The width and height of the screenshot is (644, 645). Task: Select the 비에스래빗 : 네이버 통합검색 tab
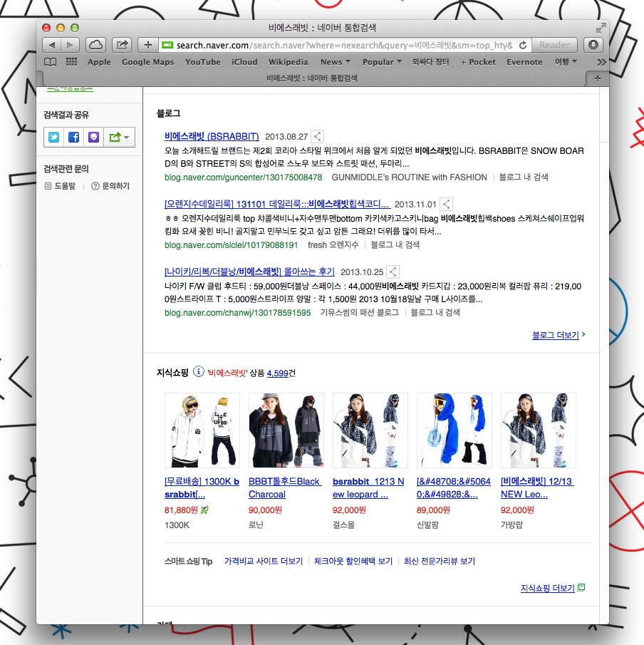pos(311,78)
